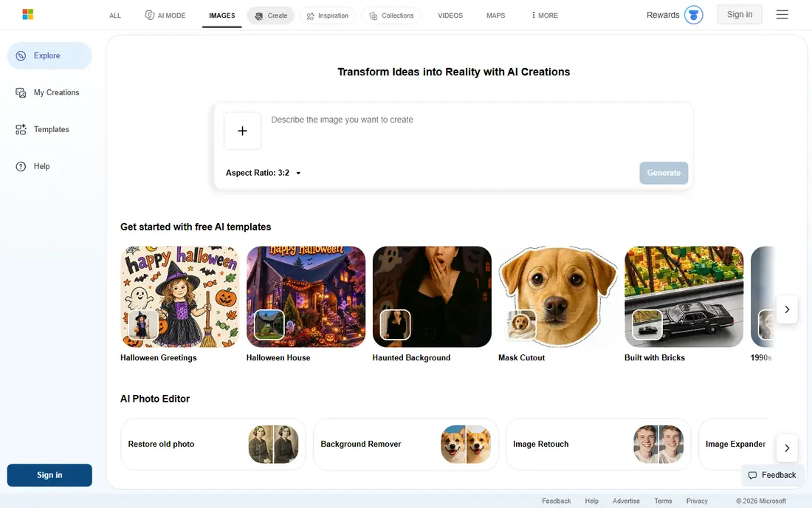This screenshot has width=812, height=508.
Task: Open Background Remover editor card
Action: point(406,444)
